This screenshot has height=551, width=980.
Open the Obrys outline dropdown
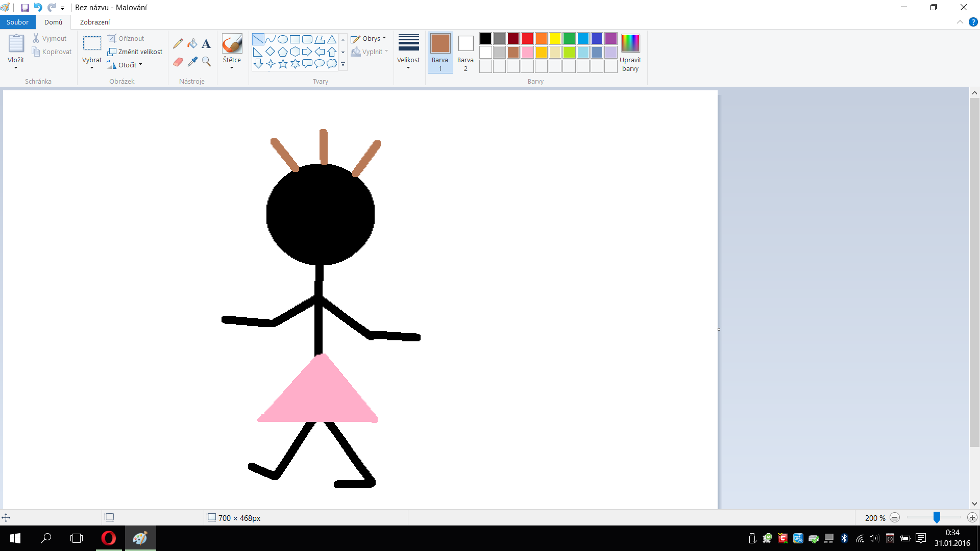(369, 39)
